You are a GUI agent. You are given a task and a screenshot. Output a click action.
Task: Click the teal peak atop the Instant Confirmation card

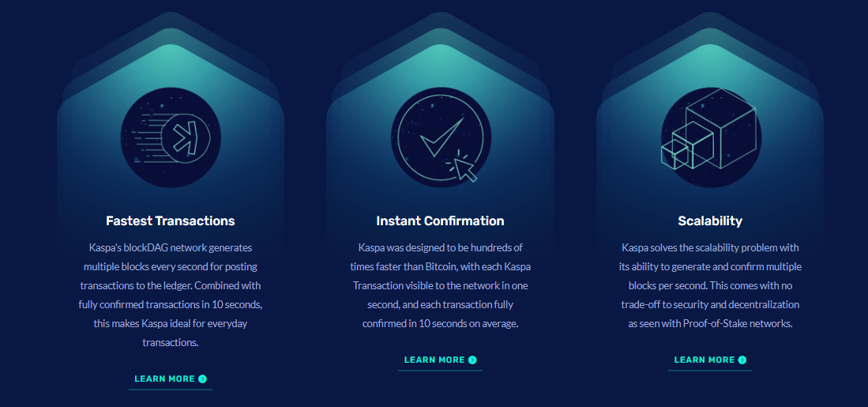[x=440, y=55]
